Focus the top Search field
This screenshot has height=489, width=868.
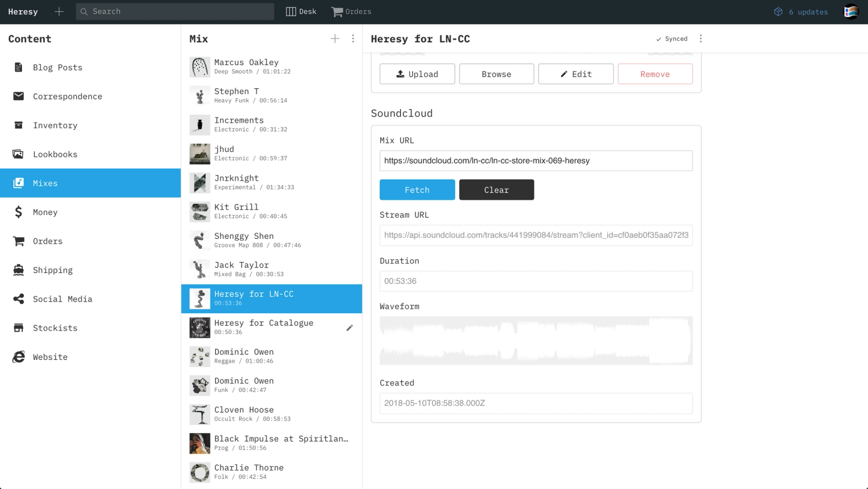pyautogui.click(x=175, y=12)
